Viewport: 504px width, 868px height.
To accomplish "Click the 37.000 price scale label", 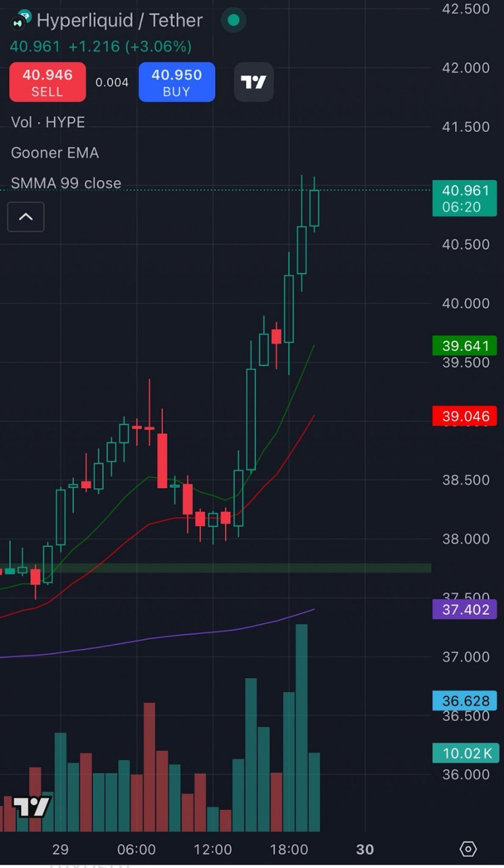I will pyautogui.click(x=466, y=657).
